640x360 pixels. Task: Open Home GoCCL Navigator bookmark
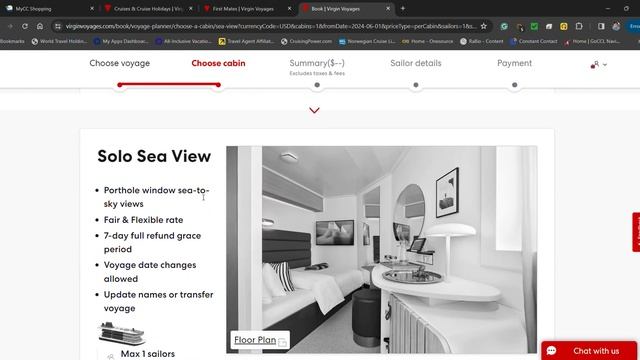[592, 41]
